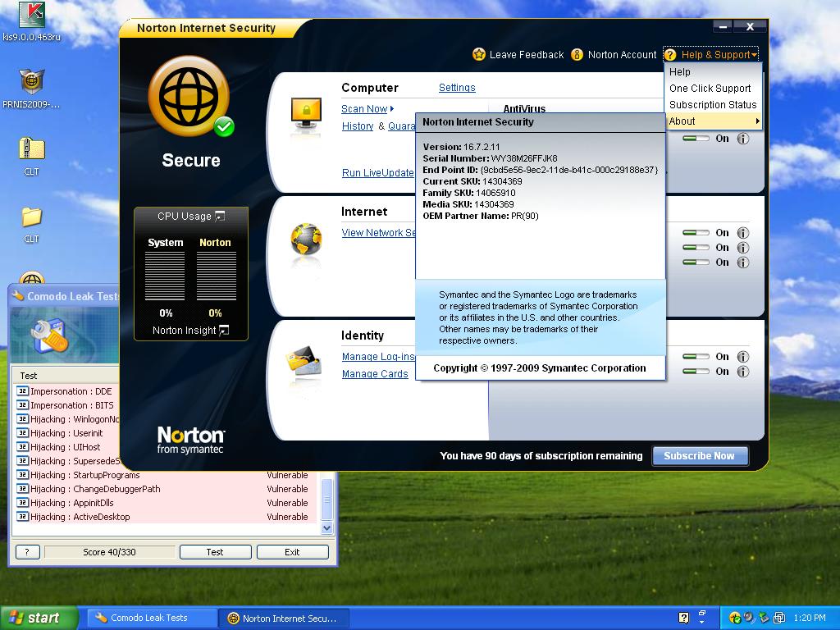
Task: Click the Identity section credit cards icon
Action: 304,361
